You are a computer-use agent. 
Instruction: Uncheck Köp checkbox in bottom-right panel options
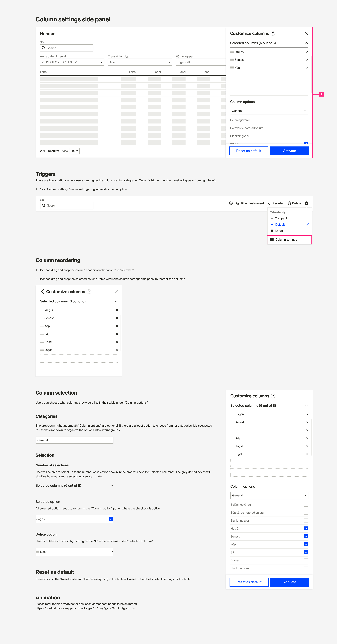point(306,544)
